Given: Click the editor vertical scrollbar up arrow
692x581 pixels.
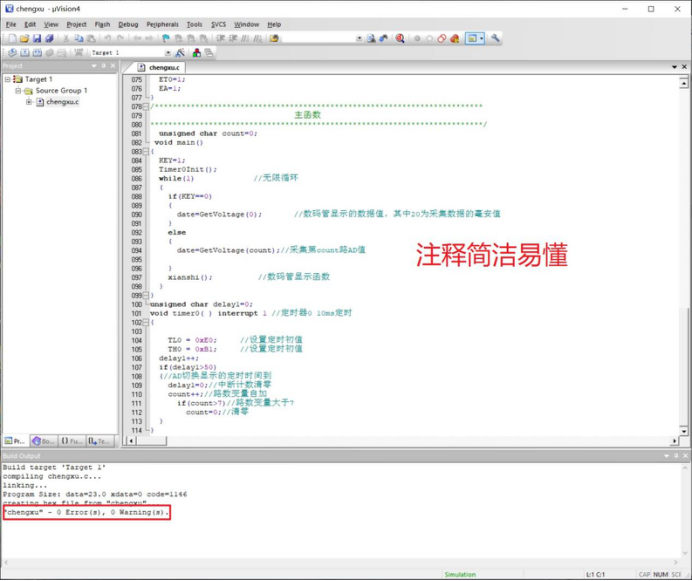Looking at the screenshot, I should (684, 83).
